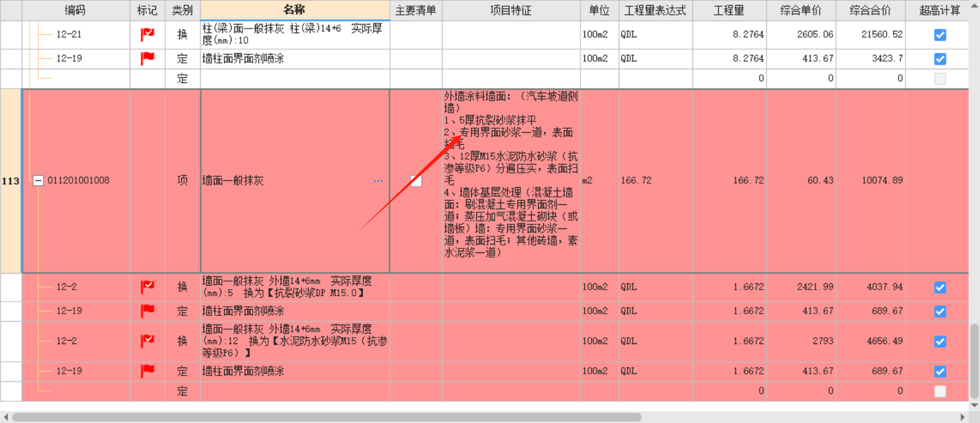Click the 综合合价 column header

pos(870,10)
